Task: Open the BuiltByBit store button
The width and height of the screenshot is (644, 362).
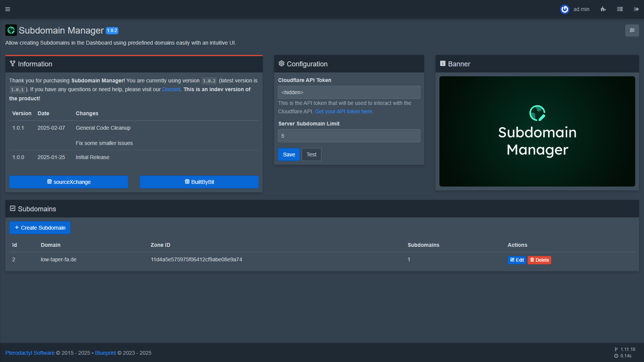Action: tap(199, 182)
